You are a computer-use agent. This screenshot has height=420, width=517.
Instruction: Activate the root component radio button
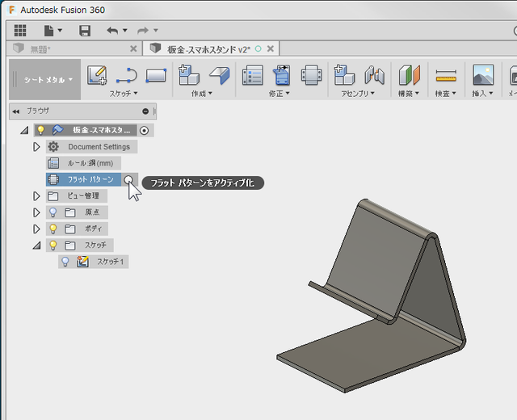[x=144, y=131]
